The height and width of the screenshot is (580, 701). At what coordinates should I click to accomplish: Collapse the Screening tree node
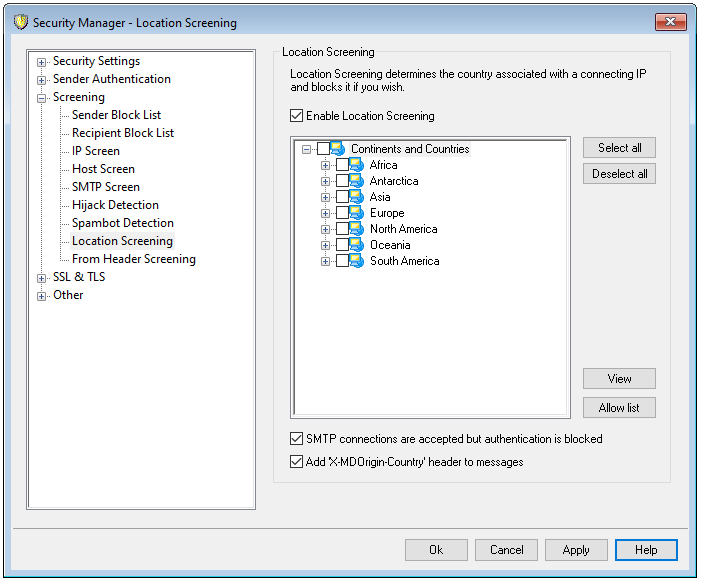click(42, 98)
